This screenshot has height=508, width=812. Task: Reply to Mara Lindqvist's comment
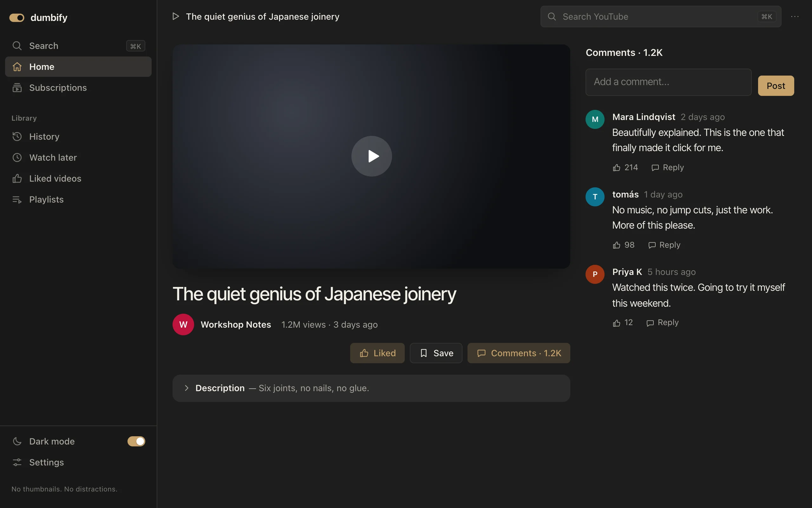click(667, 167)
